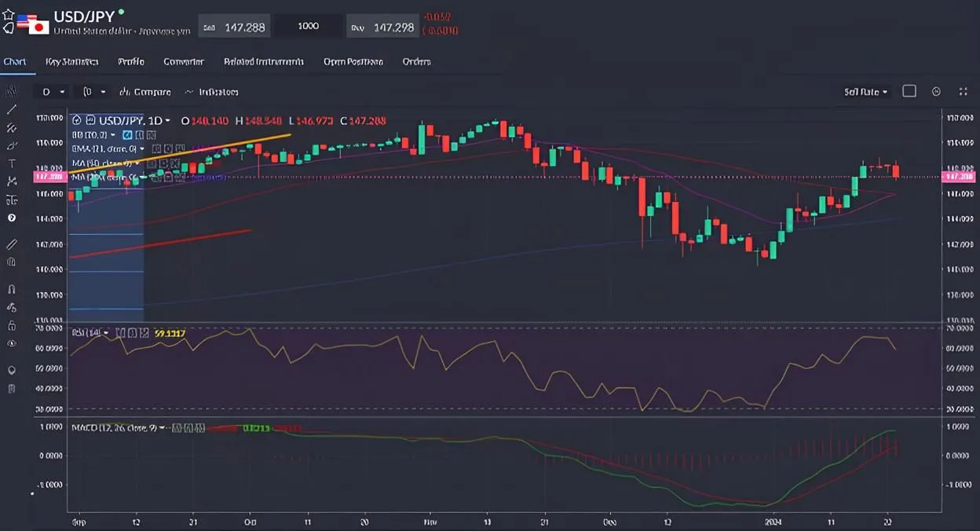
Task: Open the Key Statistics tab
Action: [x=71, y=61]
